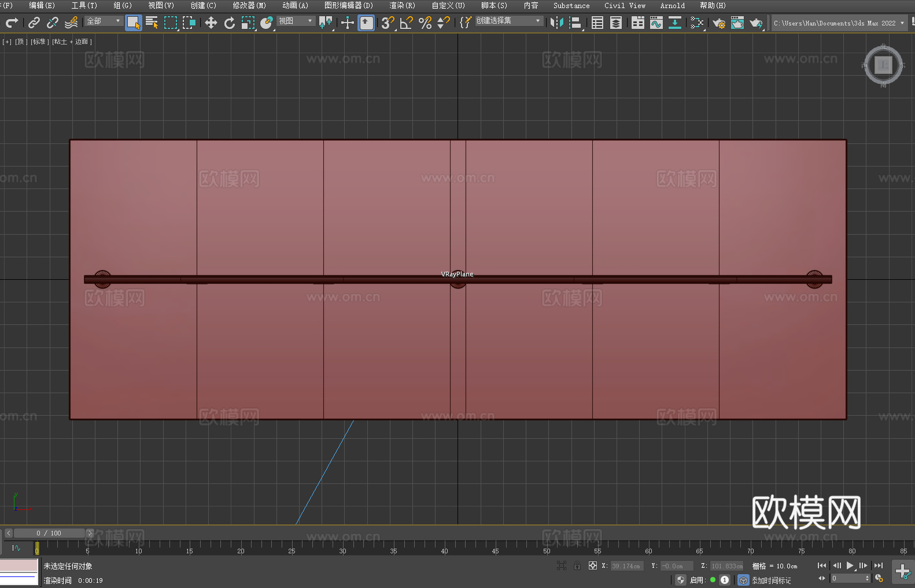915x588 pixels.
Task: Open Material Editor flyout icon
Action: click(697, 23)
